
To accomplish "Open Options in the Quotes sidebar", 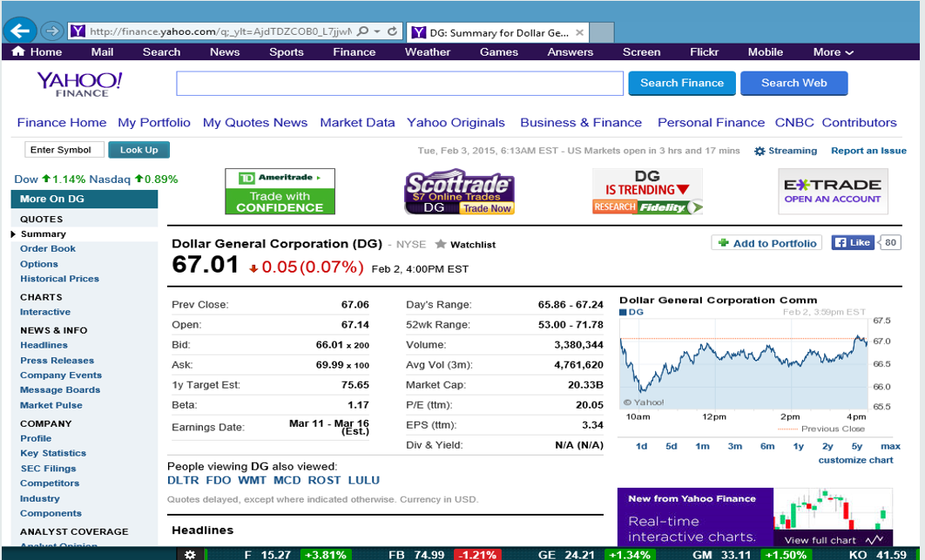I will [x=39, y=264].
